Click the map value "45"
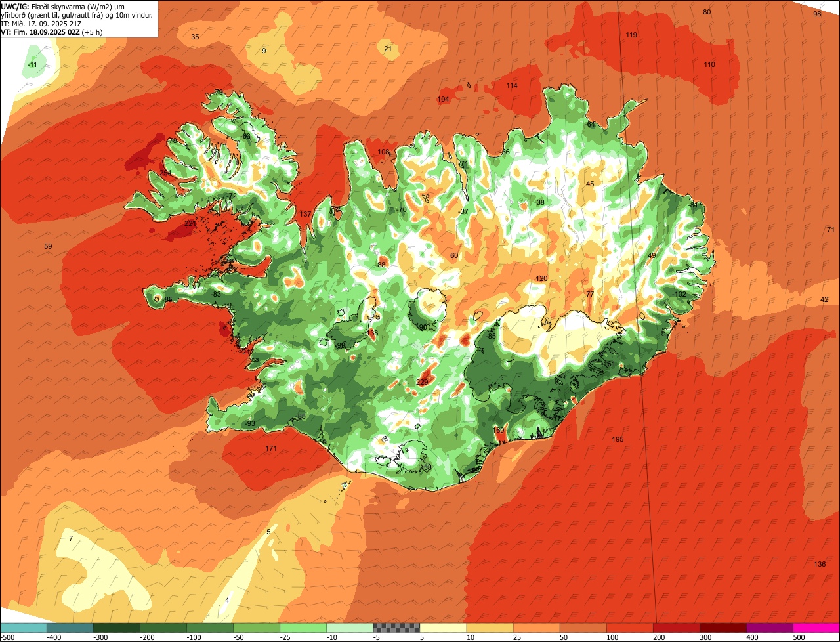This screenshot has width=840, height=642. [x=590, y=184]
